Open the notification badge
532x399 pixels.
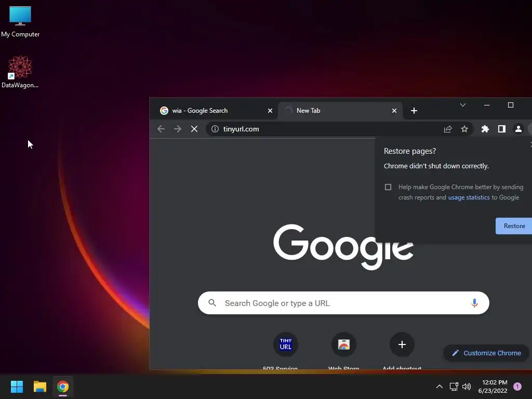coord(517,387)
